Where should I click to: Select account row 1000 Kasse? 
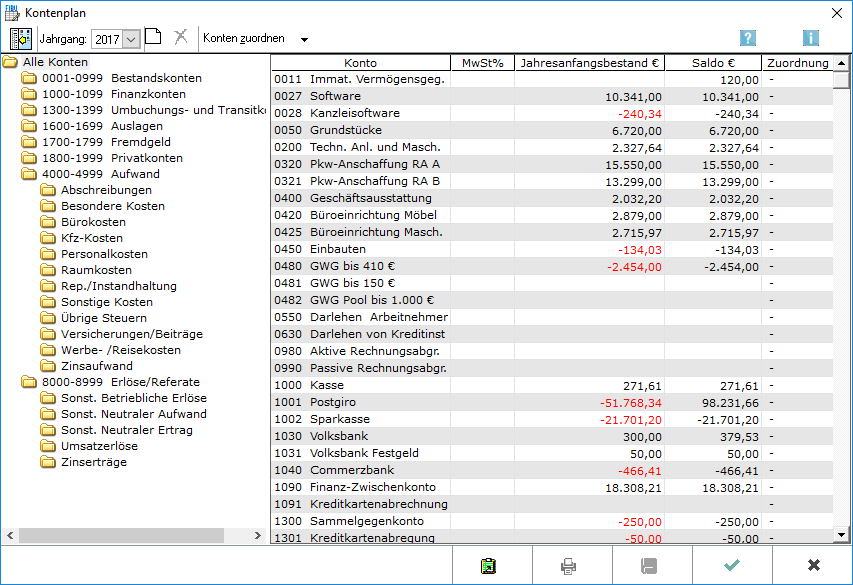(x=552, y=385)
